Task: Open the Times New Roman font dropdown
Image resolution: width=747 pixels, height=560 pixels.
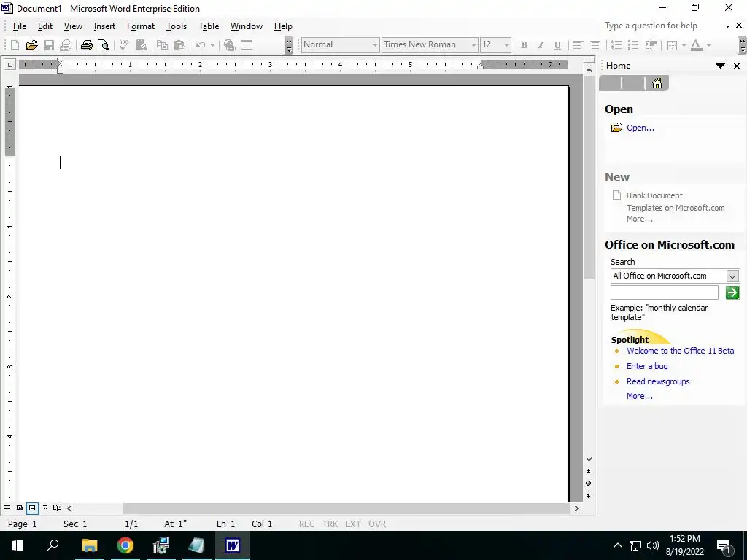Action: 473,45
